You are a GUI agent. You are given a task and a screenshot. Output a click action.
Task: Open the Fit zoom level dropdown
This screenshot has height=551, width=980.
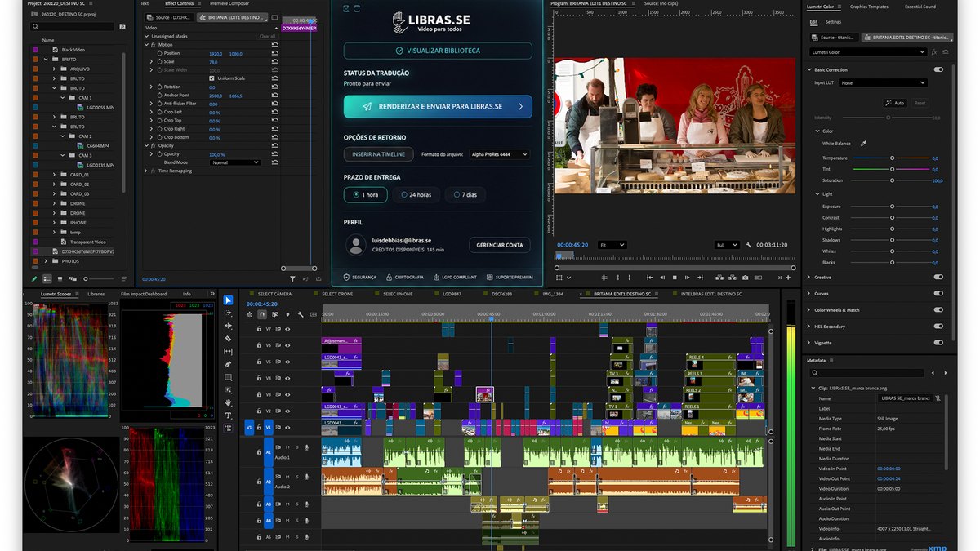point(612,245)
